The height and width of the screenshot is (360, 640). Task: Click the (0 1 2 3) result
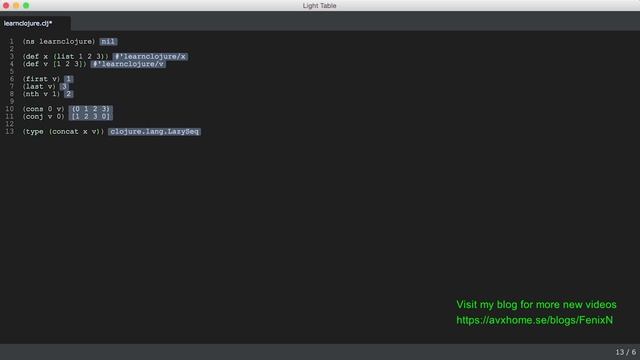[x=91, y=109]
